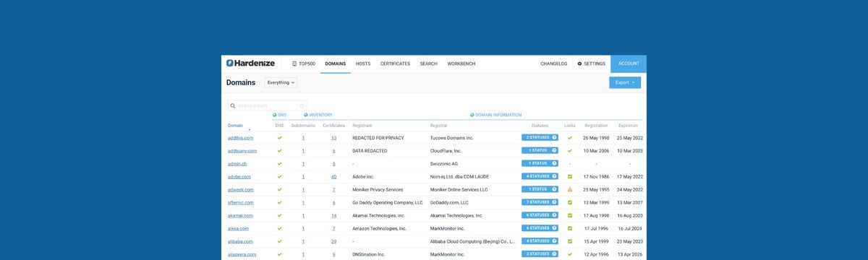Open the 29 certificates link for alibaba.com

click(333, 241)
